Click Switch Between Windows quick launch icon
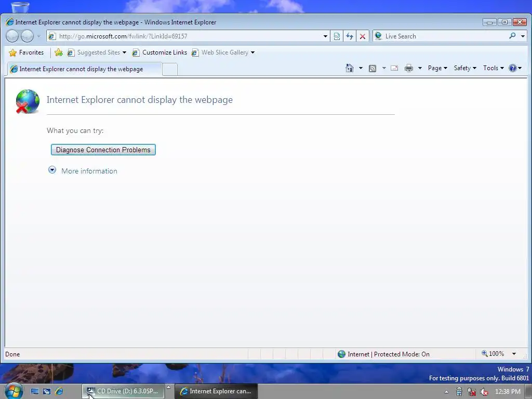This screenshot has height=399, width=532. pos(47,391)
